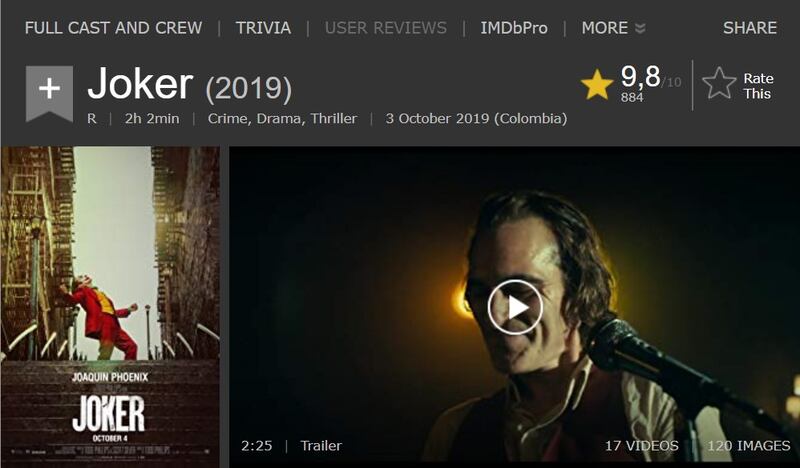The width and height of the screenshot is (800, 468).
Task: View the 884 ratings count
Action: point(632,97)
